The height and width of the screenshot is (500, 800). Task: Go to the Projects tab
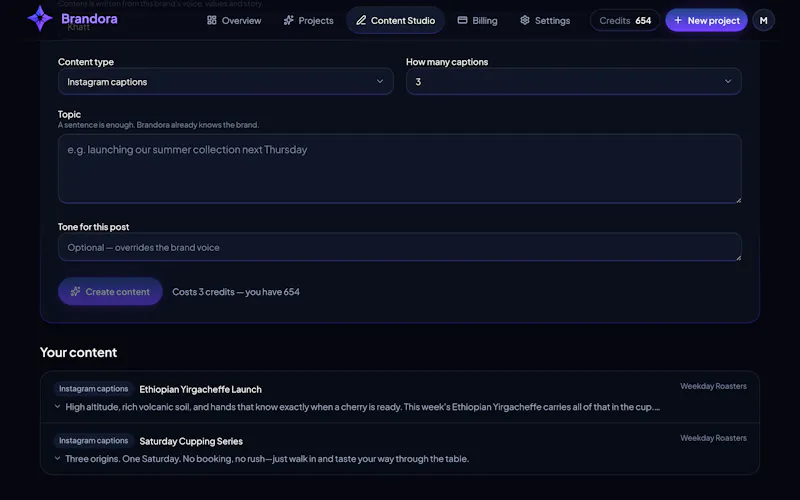pos(308,20)
